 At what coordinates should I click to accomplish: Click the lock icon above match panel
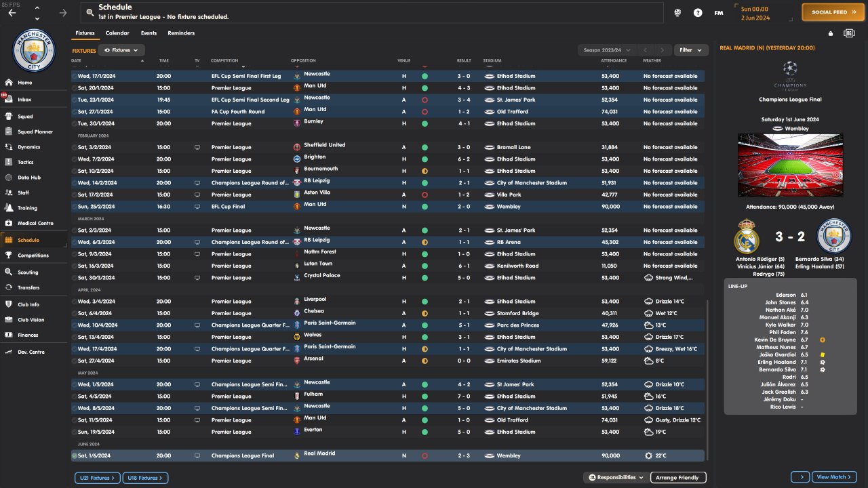pos(831,33)
